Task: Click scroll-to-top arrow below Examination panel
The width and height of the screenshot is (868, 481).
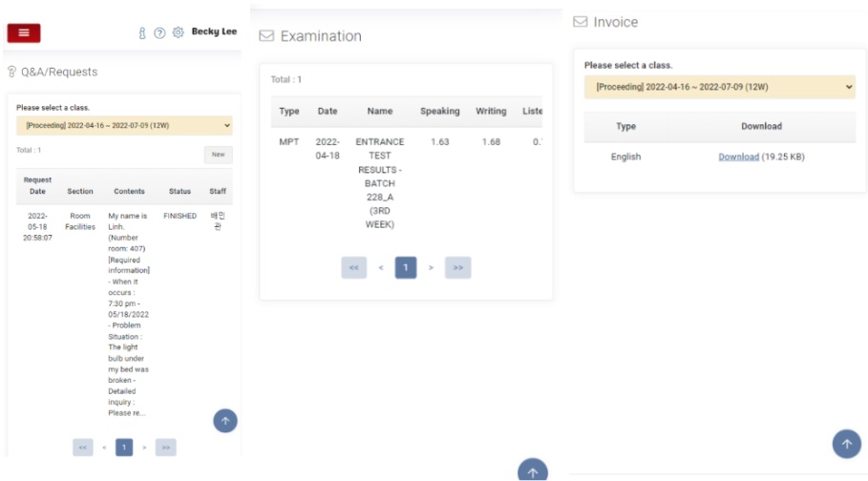Action: (x=532, y=471)
